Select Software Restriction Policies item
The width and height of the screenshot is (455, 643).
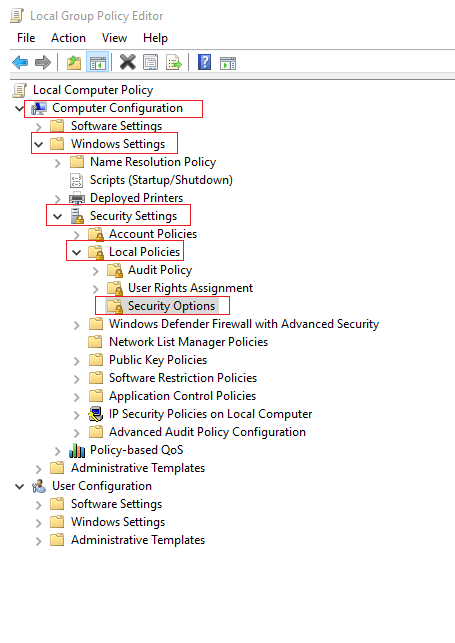pos(183,378)
